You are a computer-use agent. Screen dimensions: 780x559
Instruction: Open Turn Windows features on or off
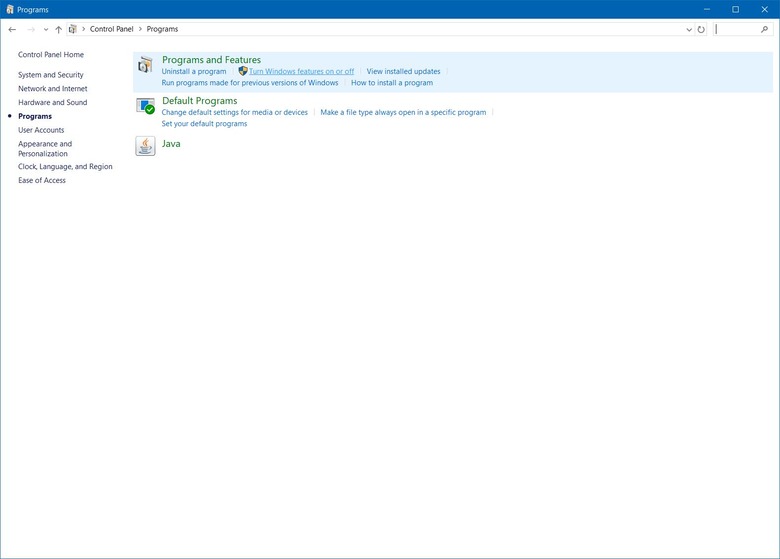(x=301, y=72)
